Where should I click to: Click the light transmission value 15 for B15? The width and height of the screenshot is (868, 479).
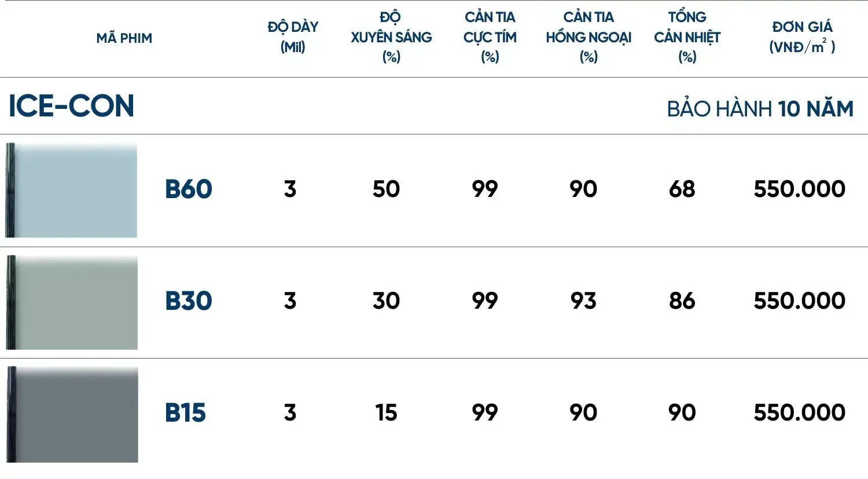pos(386,413)
